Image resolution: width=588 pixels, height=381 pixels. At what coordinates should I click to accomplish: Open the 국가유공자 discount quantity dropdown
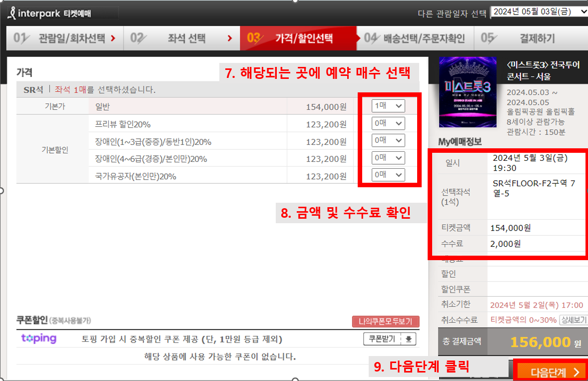tap(388, 175)
